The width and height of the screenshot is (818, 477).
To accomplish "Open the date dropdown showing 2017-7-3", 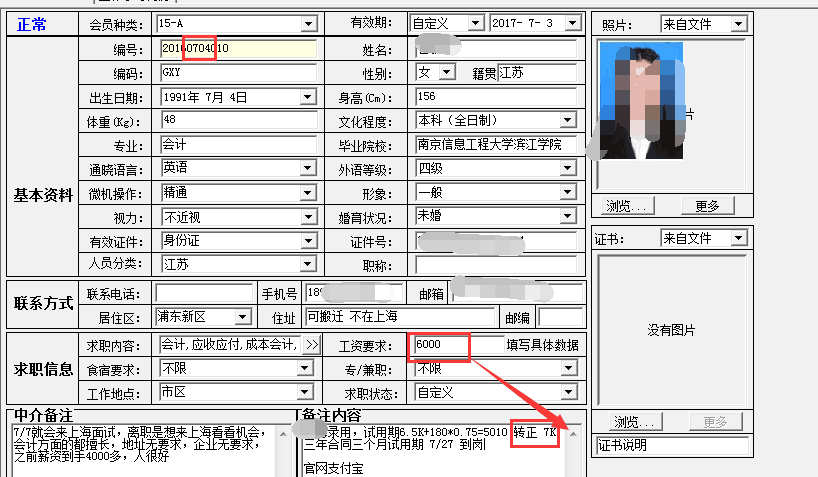I will [572, 23].
